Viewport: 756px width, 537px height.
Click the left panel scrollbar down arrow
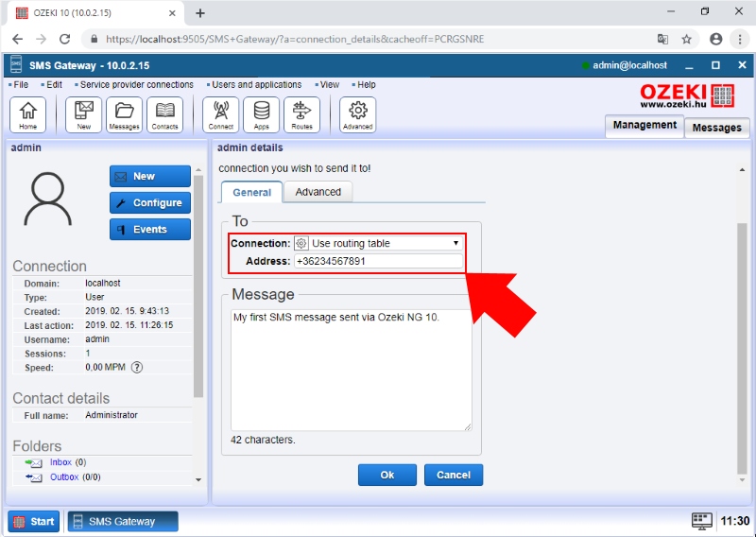(x=198, y=480)
